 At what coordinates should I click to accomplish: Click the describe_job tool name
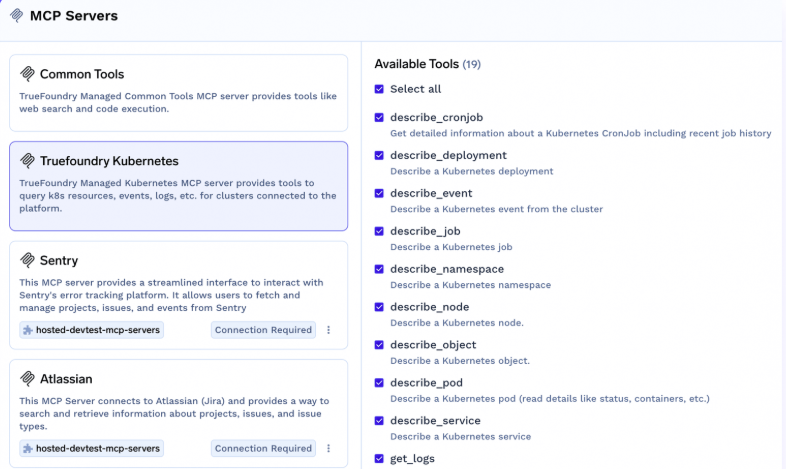click(425, 231)
